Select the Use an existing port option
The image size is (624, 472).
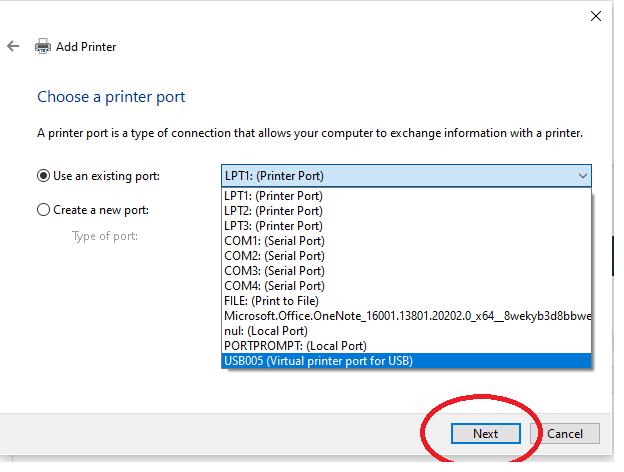coord(43,176)
